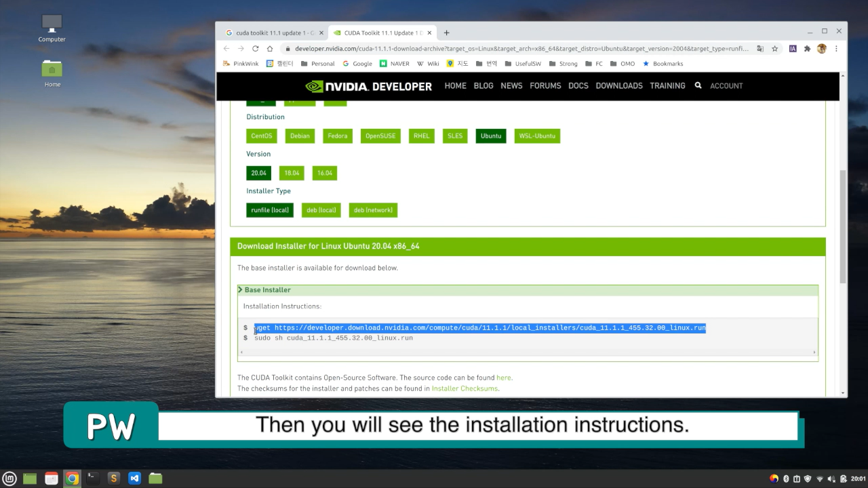This screenshot has height=488, width=868.
Task: Open the UsefulSW bookmarks folder
Action: [x=522, y=64]
